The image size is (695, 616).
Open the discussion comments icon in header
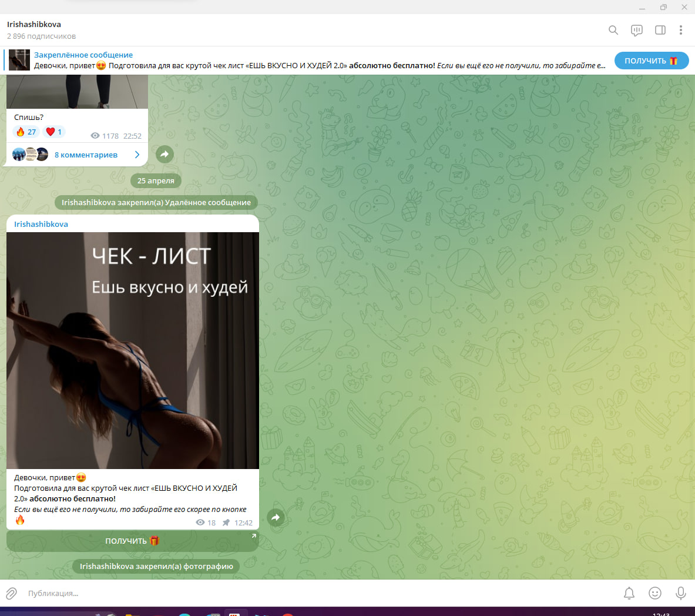point(636,30)
